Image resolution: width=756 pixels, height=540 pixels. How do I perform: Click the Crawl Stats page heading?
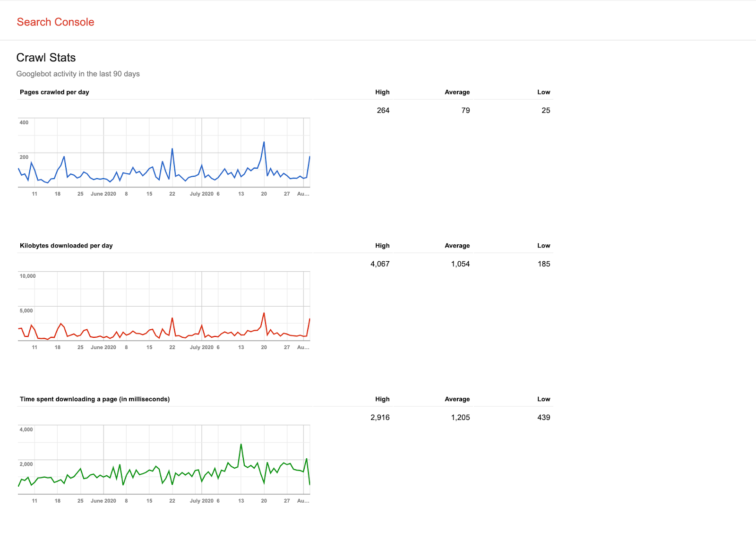(46, 58)
